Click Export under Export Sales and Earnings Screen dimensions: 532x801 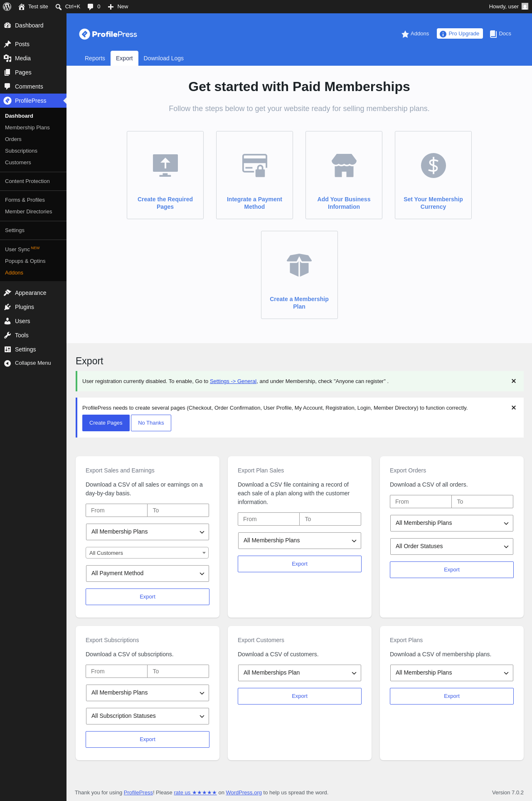coord(148,597)
